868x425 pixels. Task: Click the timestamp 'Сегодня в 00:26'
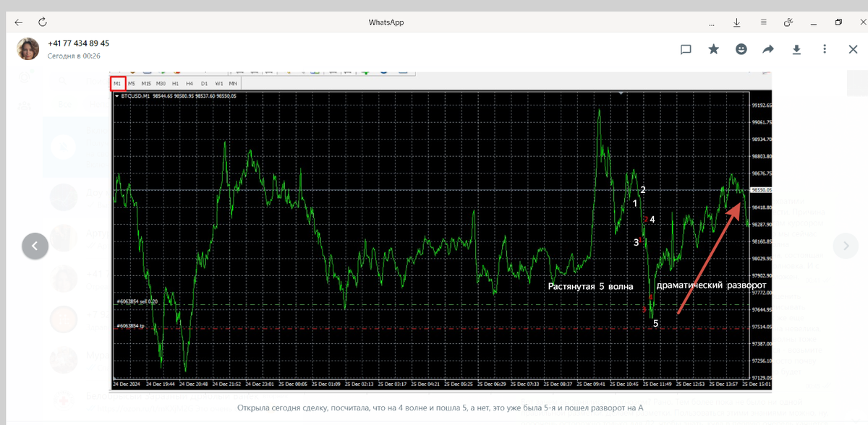[x=74, y=56]
